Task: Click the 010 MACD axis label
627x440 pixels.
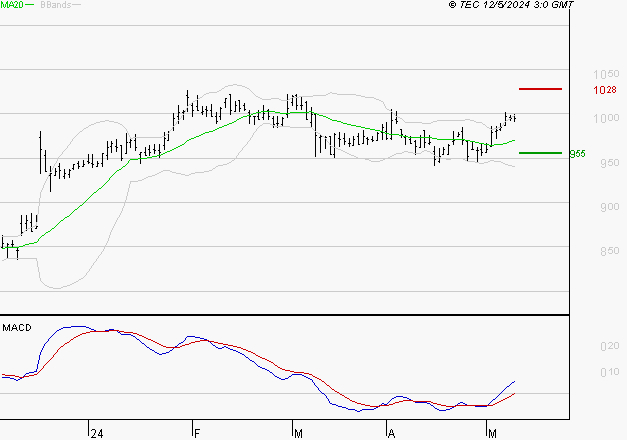Action: [609, 372]
